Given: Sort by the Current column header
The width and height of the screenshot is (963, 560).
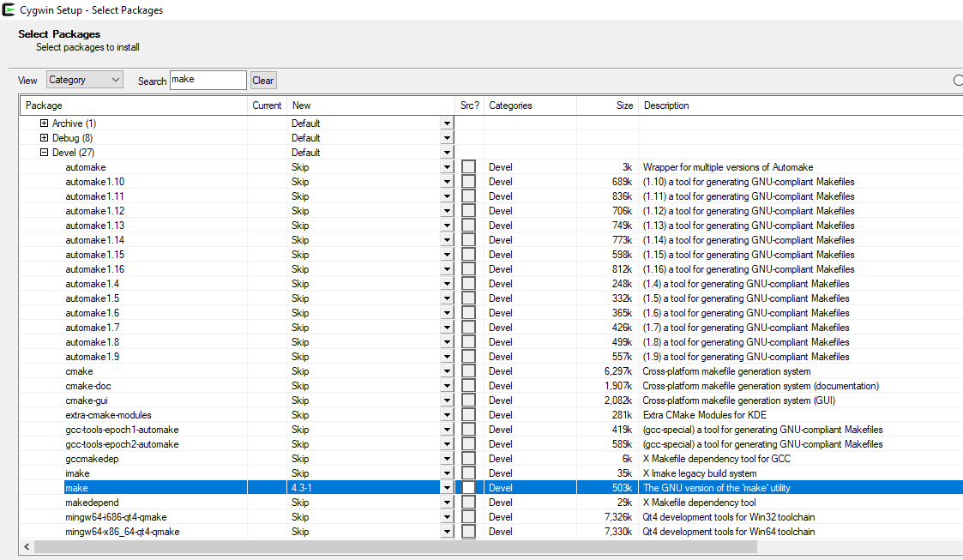Looking at the screenshot, I should [267, 105].
